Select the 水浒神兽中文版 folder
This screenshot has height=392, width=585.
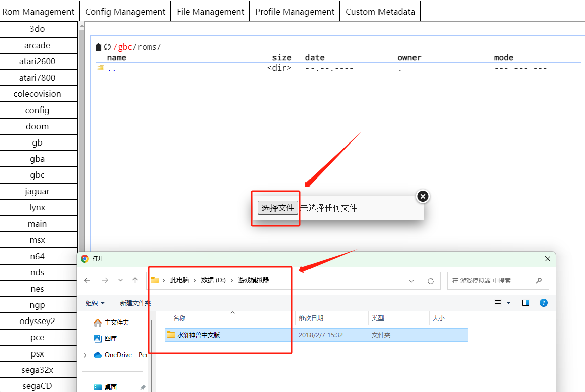317,335
